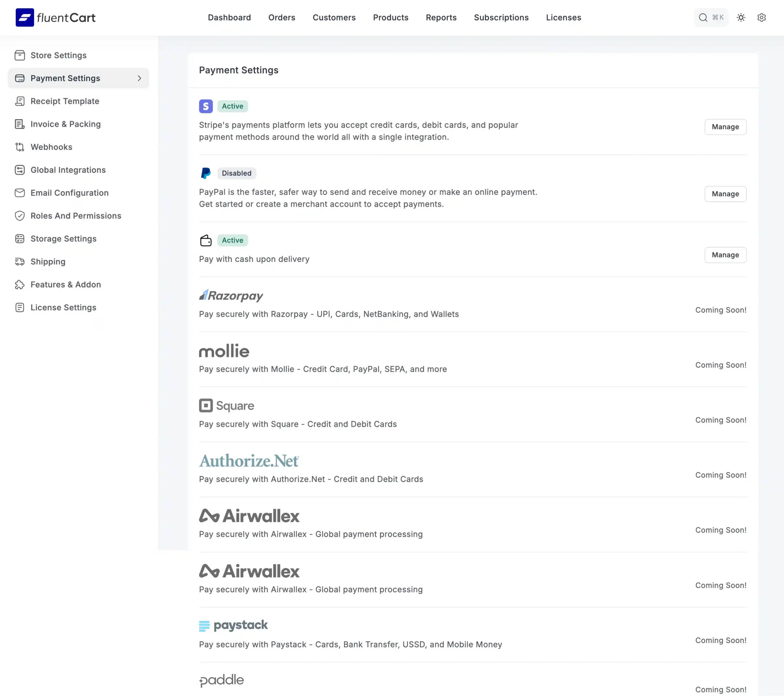Open Email Configuration page
Viewport: 784px width, 696px height.
[78, 193]
